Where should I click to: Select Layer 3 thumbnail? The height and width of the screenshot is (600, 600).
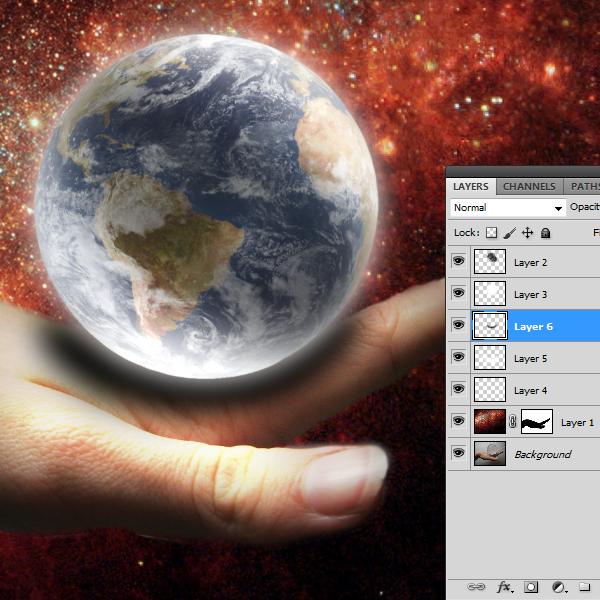click(490, 293)
